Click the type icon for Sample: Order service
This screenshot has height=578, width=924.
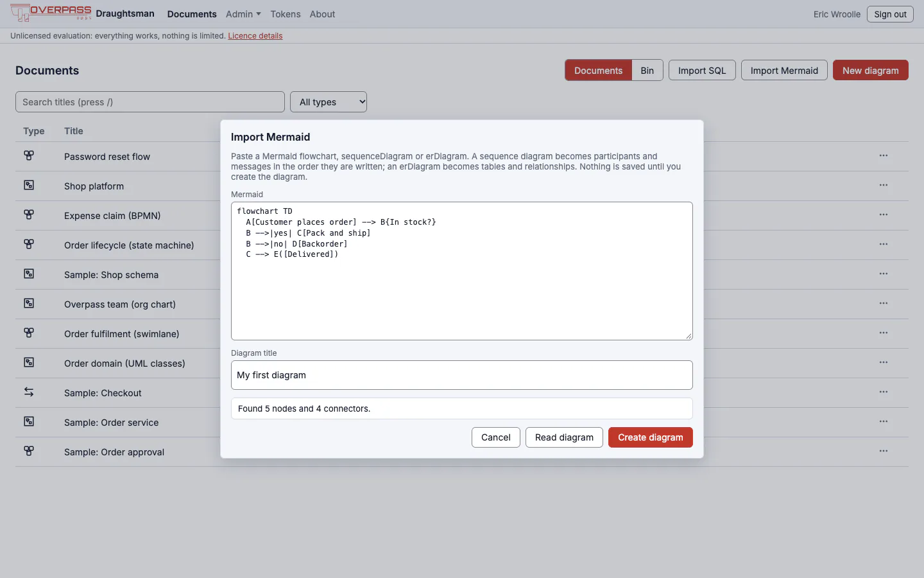pyautogui.click(x=29, y=421)
